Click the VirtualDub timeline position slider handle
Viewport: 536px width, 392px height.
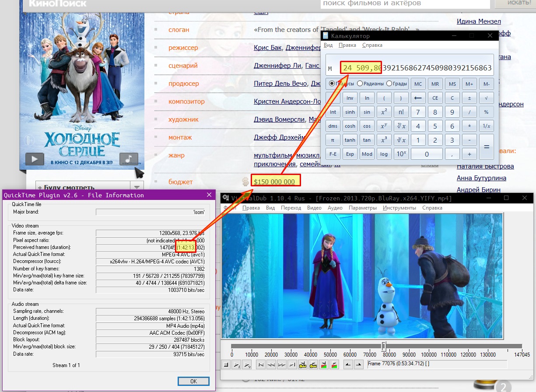[x=384, y=346]
